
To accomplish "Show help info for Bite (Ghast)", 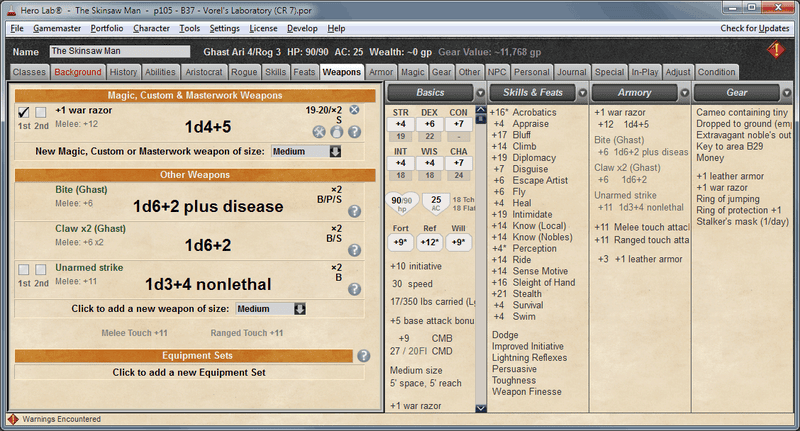I will [x=355, y=211].
